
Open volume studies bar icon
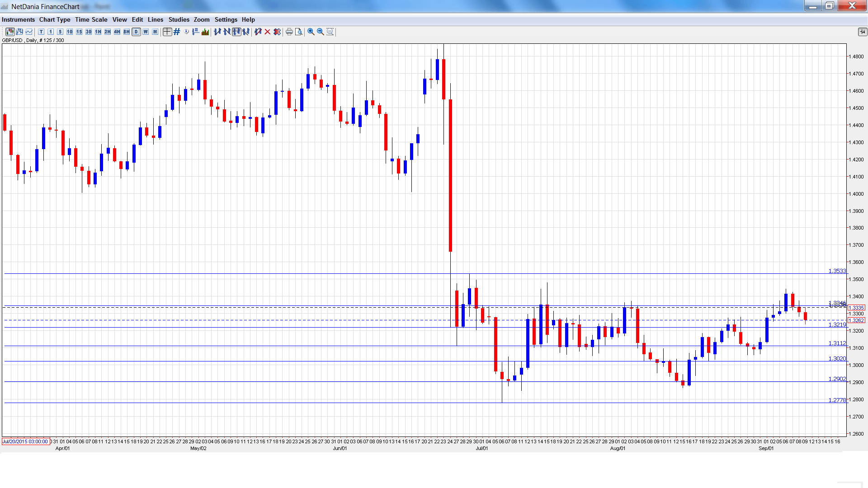205,32
